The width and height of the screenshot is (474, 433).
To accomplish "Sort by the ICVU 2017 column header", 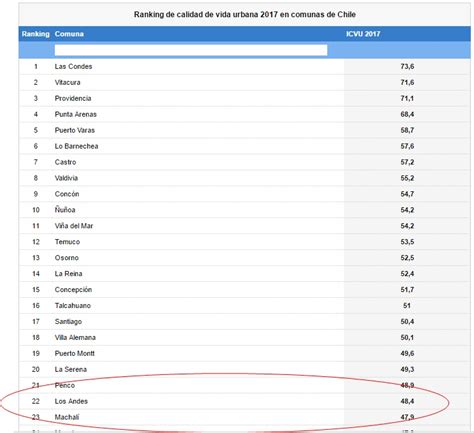I will click(363, 34).
